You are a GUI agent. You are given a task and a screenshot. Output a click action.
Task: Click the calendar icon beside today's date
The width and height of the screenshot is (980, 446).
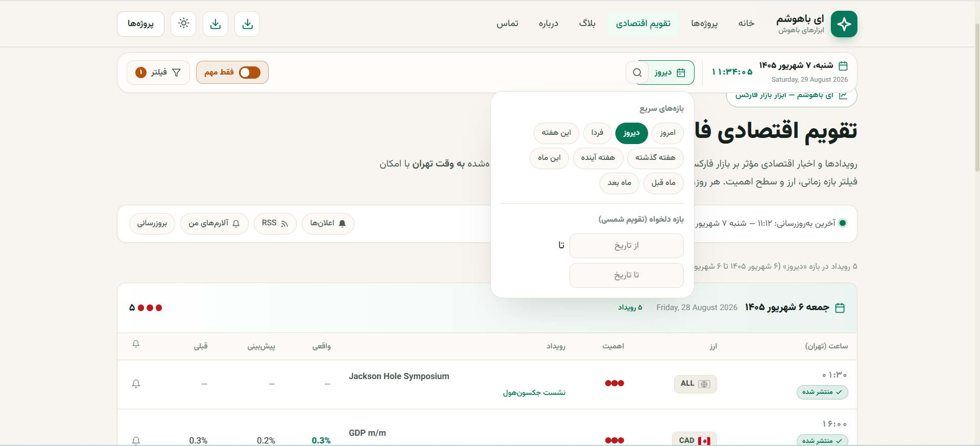click(843, 66)
